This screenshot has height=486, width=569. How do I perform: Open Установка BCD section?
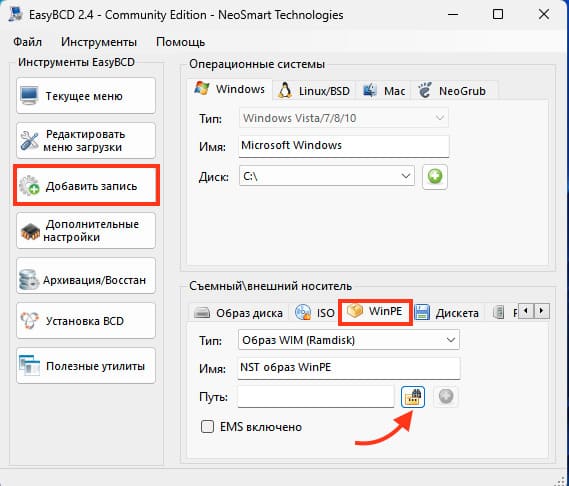(x=86, y=320)
